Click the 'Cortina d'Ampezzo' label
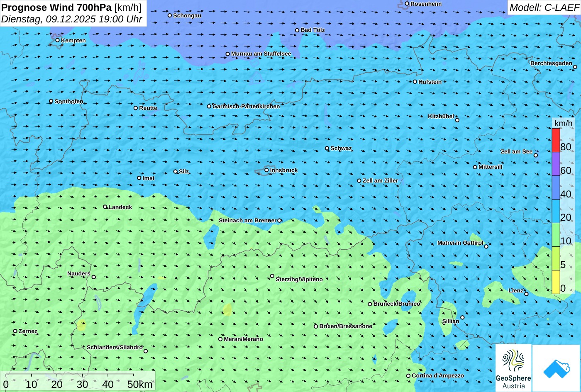The image size is (581, 392). tap(438, 376)
